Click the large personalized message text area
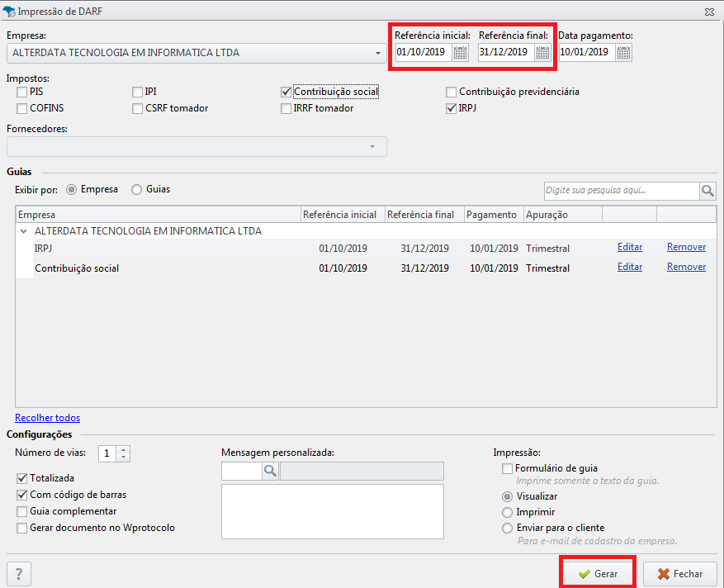Viewport: 724px width, 588px height. pos(333,511)
